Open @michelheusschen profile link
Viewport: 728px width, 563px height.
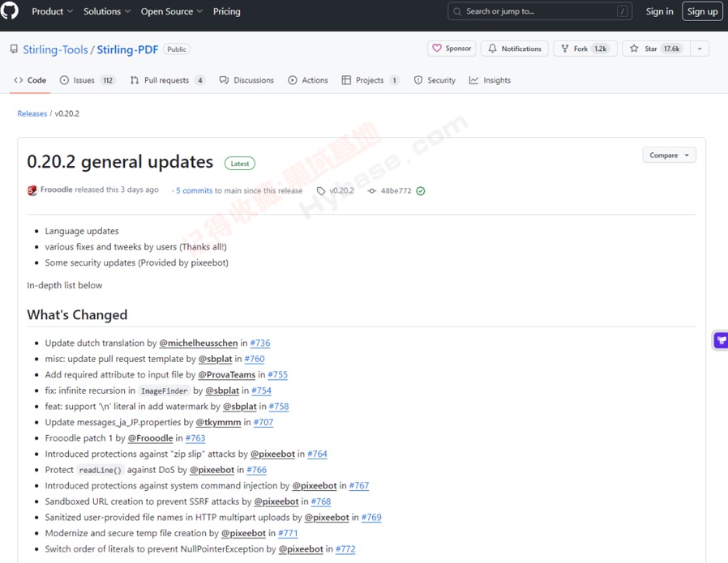pyautogui.click(x=199, y=343)
